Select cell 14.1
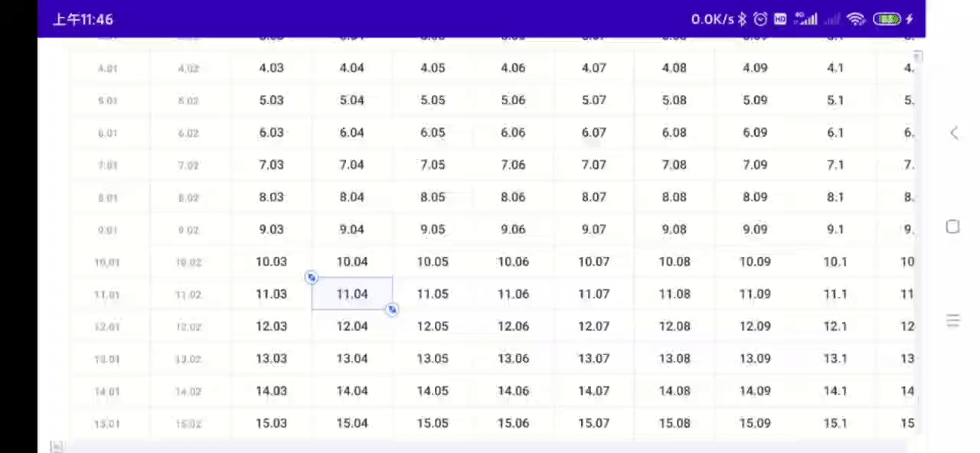This screenshot has height=453, width=980. [835, 391]
